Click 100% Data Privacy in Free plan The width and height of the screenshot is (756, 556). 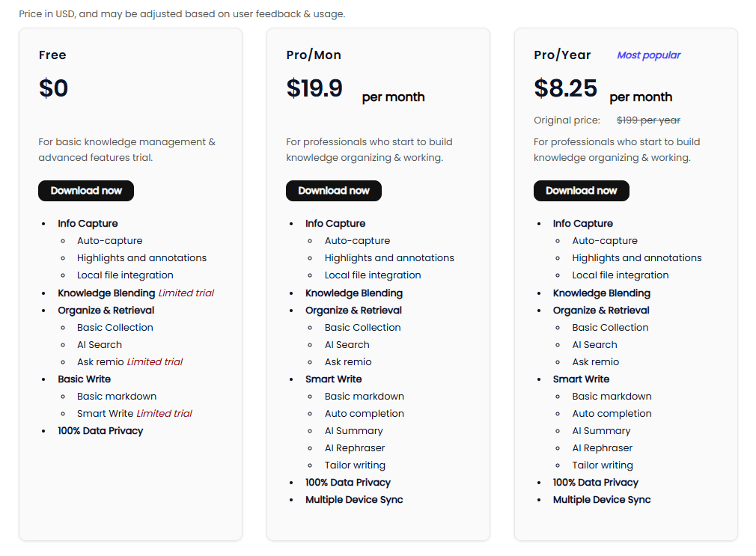tap(100, 430)
